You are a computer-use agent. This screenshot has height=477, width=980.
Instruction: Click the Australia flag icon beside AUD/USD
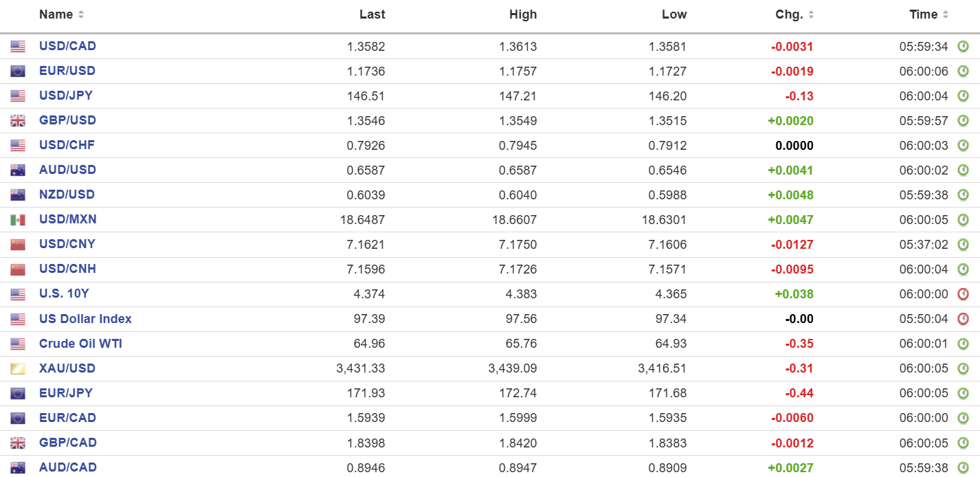click(x=18, y=170)
